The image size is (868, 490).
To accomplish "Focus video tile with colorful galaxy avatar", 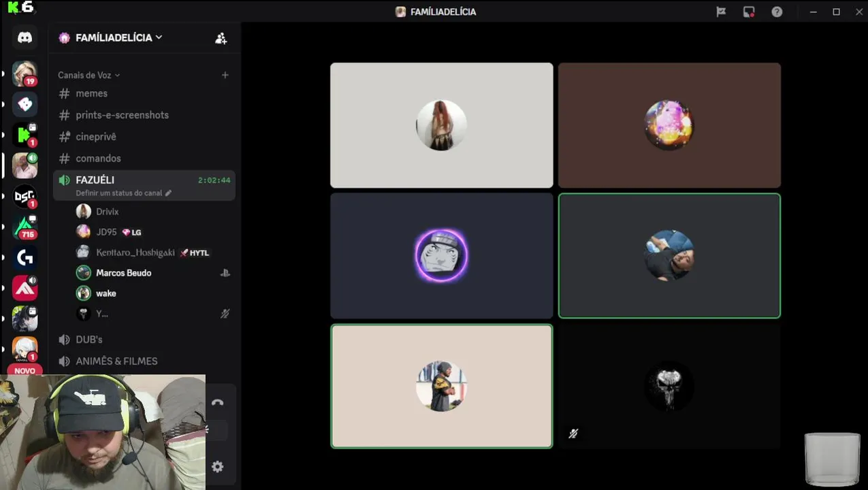I will pyautogui.click(x=669, y=125).
